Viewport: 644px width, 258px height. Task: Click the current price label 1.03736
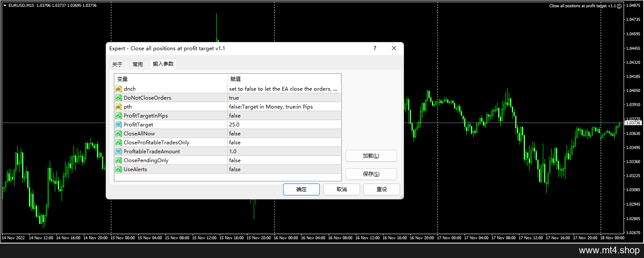pos(633,123)
